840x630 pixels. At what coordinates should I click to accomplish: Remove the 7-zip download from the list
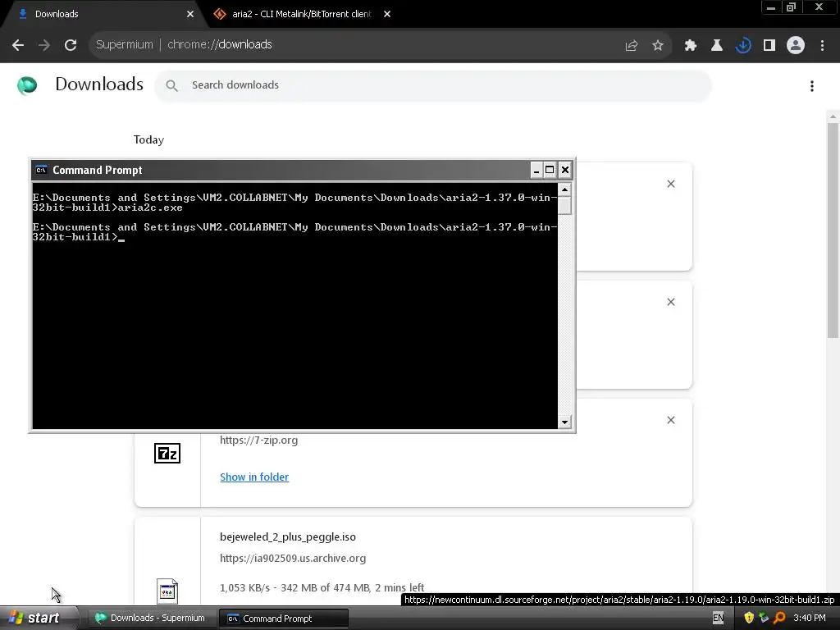(x=671, y=420)
